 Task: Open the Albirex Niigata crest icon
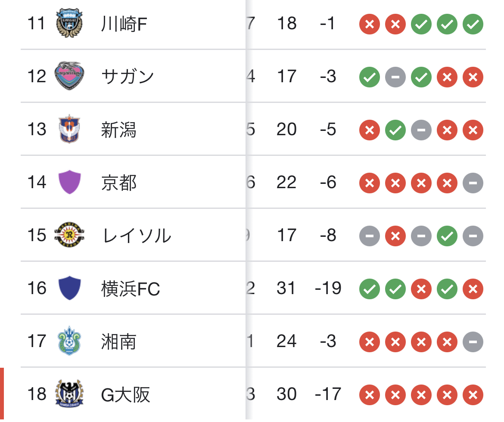point(69,129)
